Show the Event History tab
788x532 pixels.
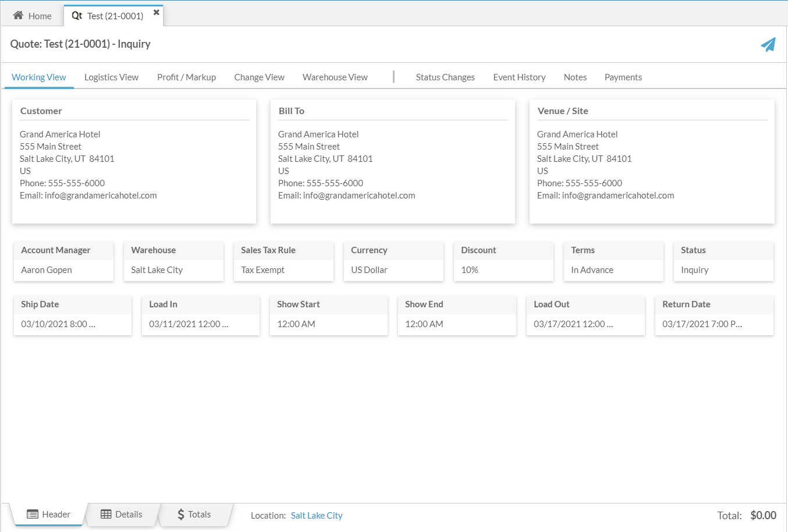click(x=519, y=77)
